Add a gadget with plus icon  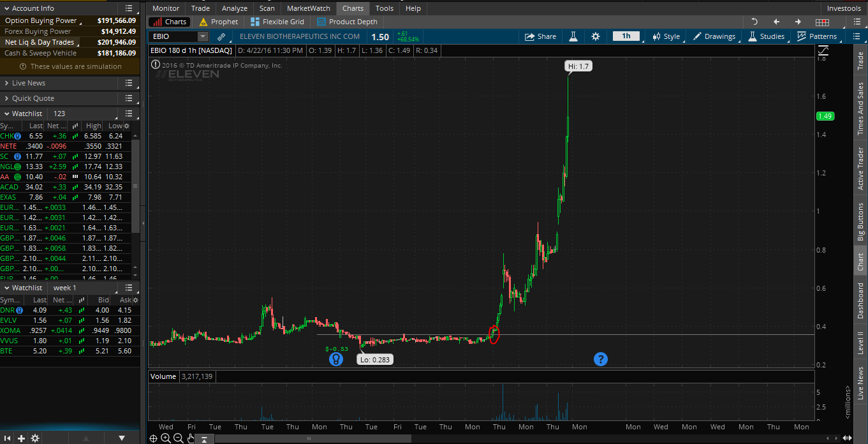[x=21, y=438]
